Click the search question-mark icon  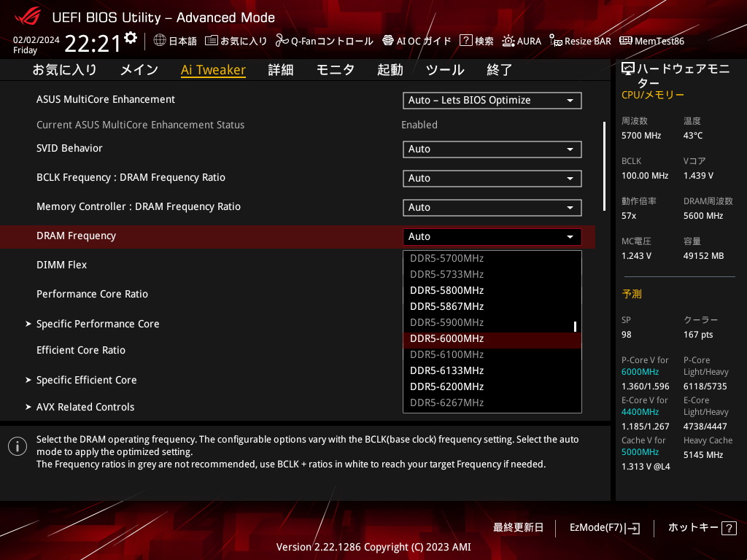(x=465, y=41)
